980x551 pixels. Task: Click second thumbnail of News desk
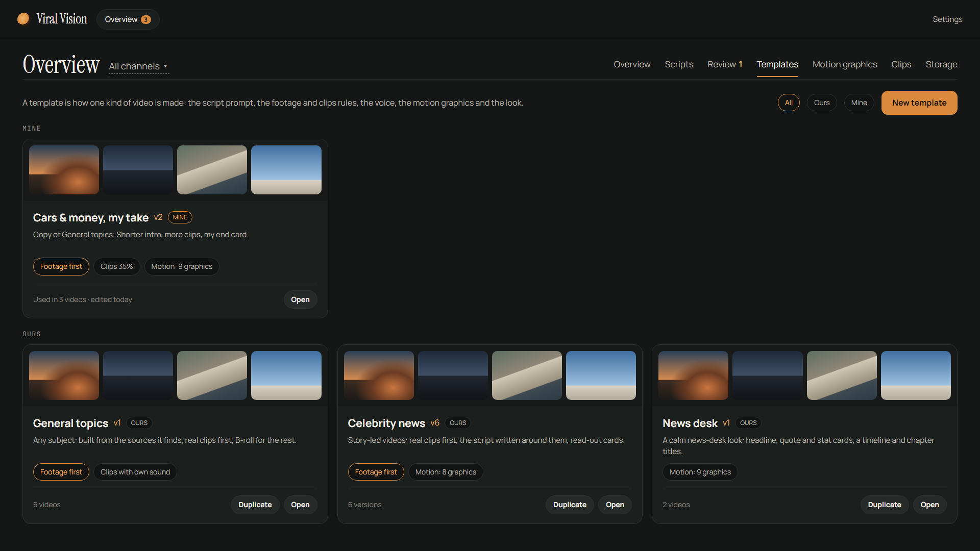[768, 375]
